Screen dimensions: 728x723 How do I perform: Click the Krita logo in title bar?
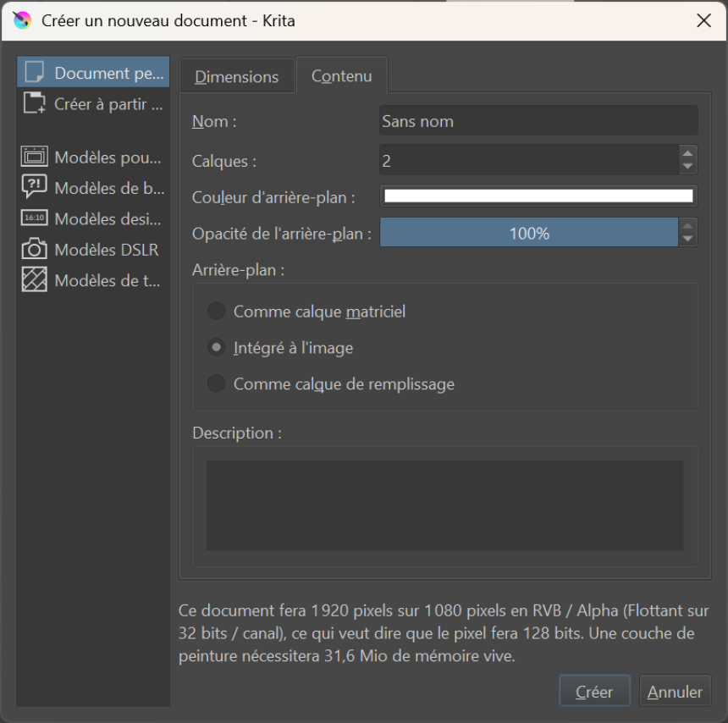click(x=22, y=20)
